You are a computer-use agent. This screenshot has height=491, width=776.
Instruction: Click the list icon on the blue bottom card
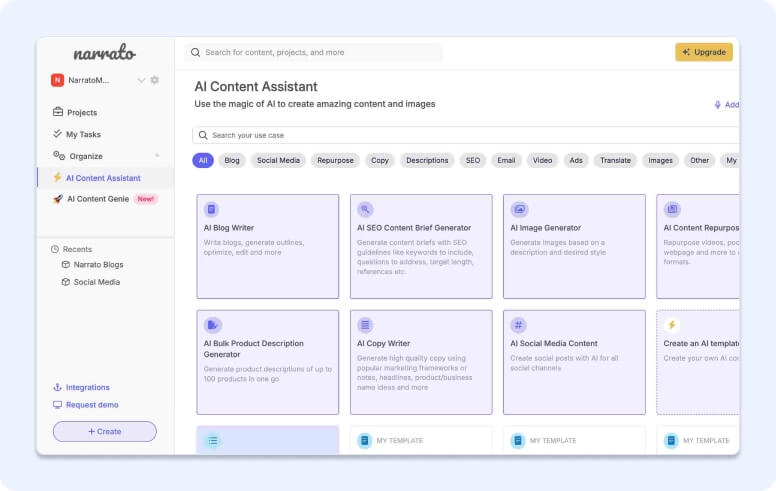click(212, 441)
